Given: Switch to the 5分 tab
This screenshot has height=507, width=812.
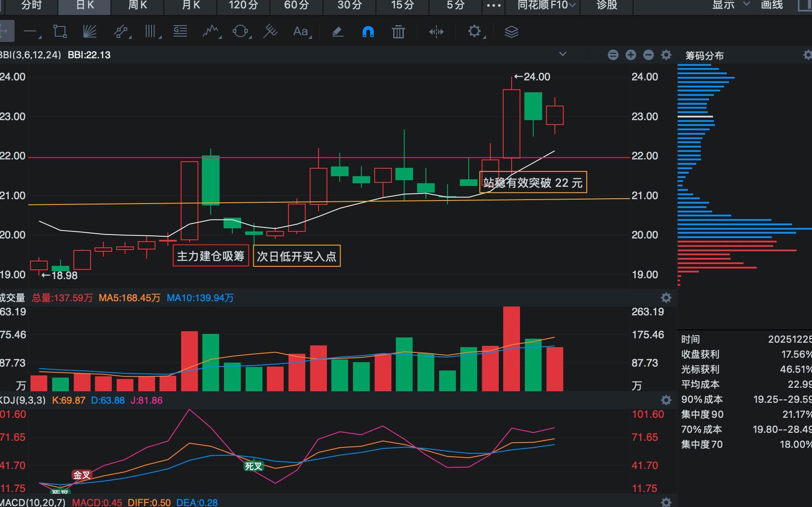Looking at the screenshot, I should [x=455, y=5].
